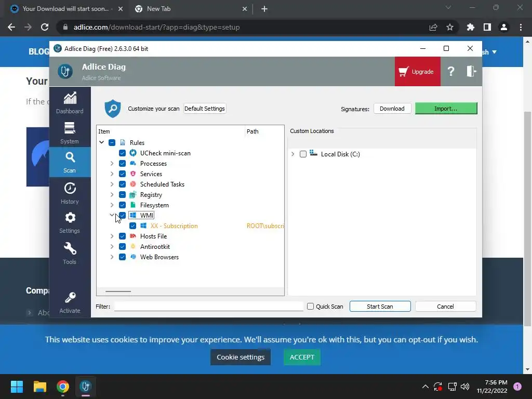Click Adlice Diag taskbar icon
532x399 pixels.
(x=86, y=387)
